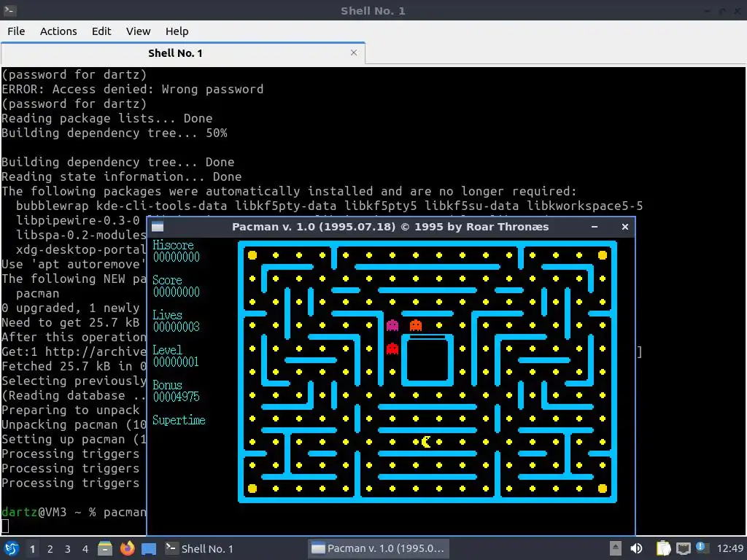
Task: Click the bottom-left power pellet
Action: pos(252,489)
